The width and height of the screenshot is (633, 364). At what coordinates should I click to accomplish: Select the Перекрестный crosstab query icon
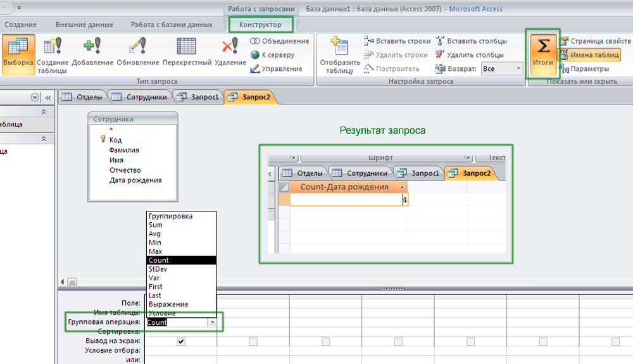click(x=187, y=53)
